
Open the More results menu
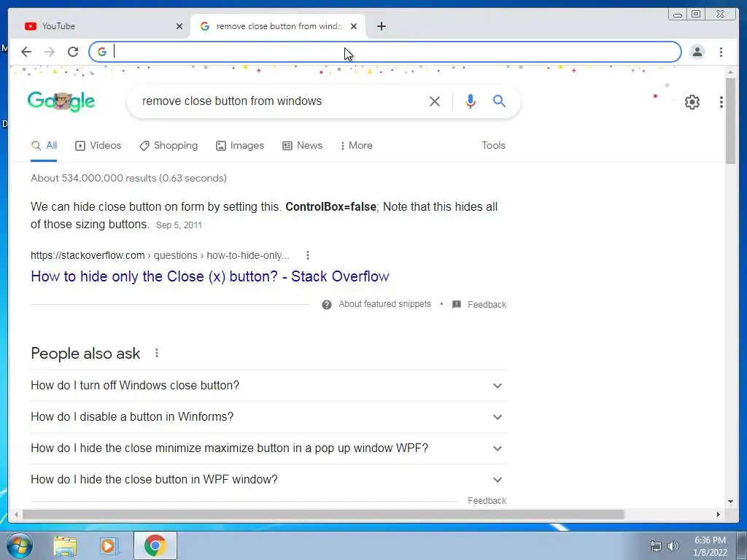pos(356,146)
